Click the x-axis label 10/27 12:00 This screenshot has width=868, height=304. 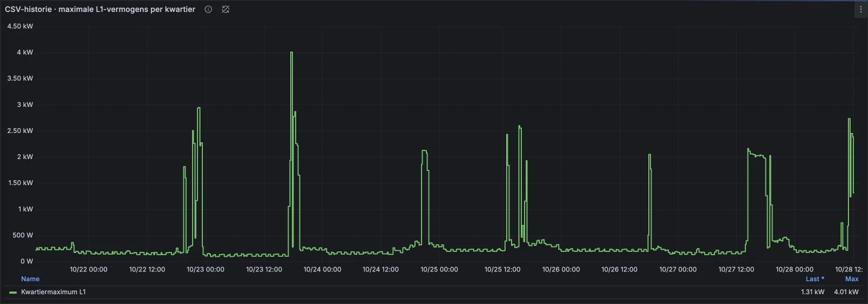coord(736,269)
